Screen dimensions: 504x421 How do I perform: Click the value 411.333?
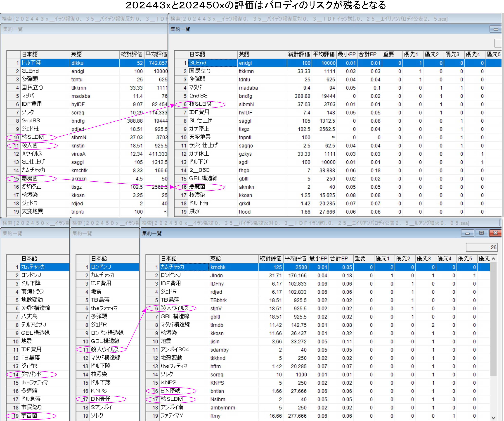(158, 154)
